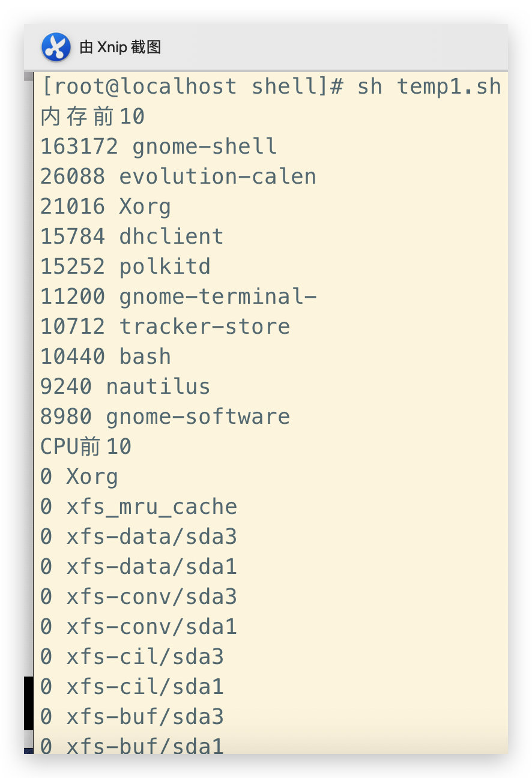
Task: Click the 21016 Xorg memory line
Action: pos(106,207)
